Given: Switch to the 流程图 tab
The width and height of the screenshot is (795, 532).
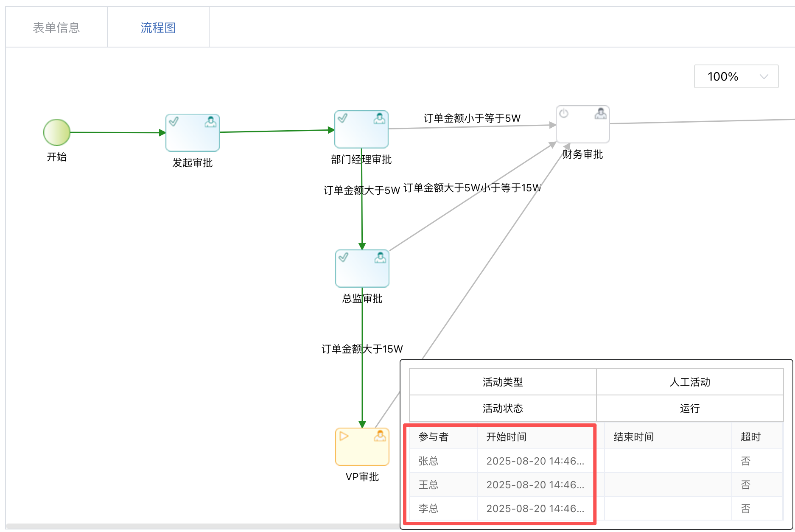Looking at the screenshot, I should [158, 28].
